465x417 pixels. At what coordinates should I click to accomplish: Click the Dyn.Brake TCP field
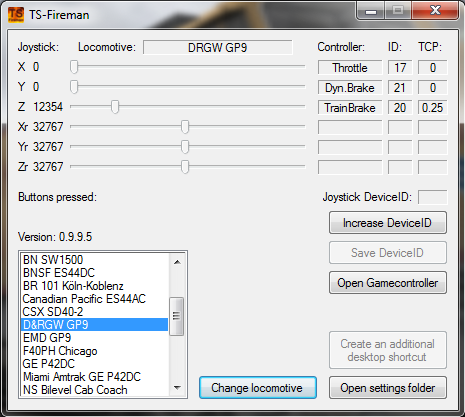tap(433, 88)
